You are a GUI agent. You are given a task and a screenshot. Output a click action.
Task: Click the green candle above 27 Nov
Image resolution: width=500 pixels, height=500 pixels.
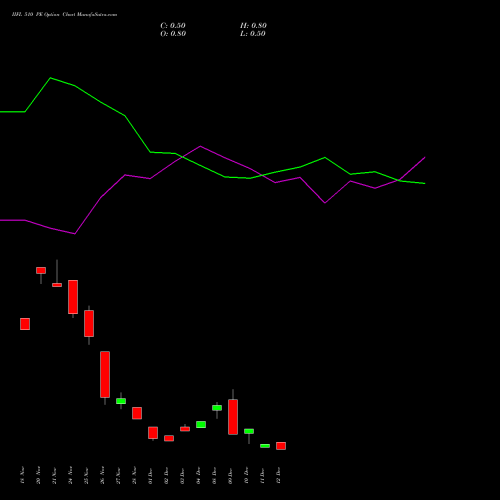coord(121,401)
